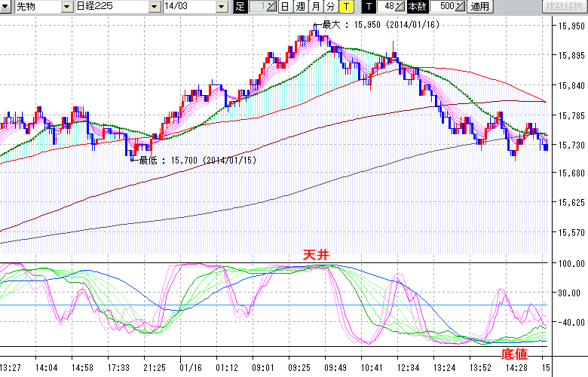Open the 14/03 contract month dropdown
Screen dimensions: 588x377
click(220, 7)
